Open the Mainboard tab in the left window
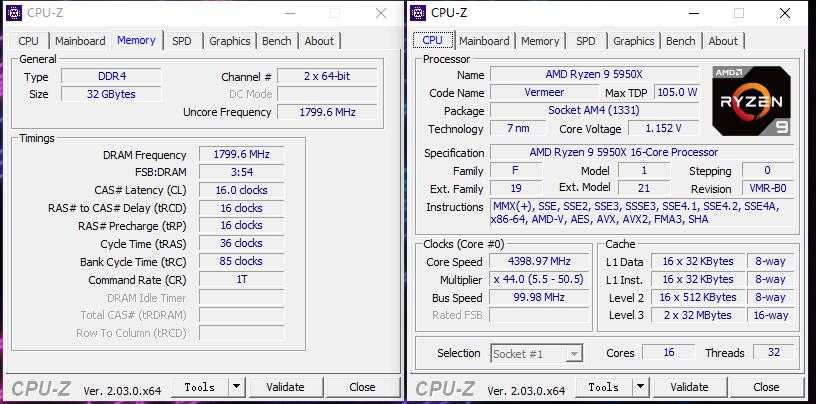The width and height of the screenshot is (816, 404). point(80,41)
